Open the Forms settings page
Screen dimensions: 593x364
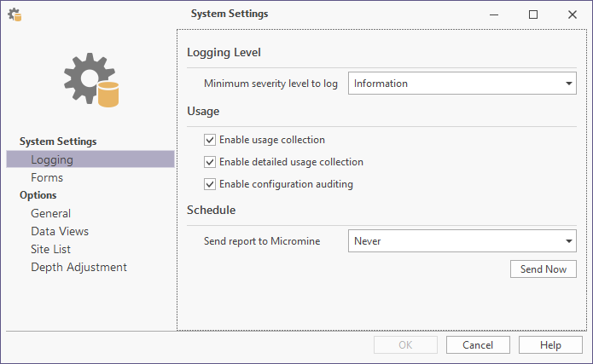pyautogui.click(x=47, y=177)
